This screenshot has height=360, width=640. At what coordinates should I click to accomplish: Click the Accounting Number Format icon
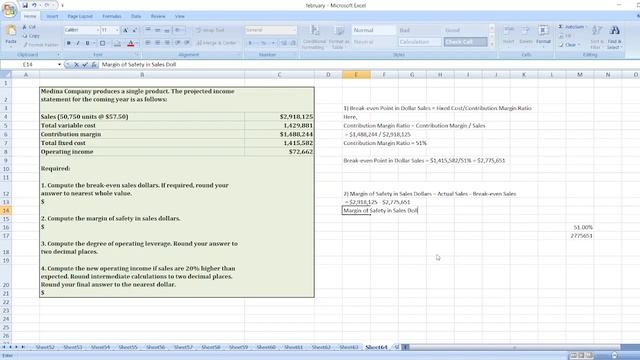tap(250, 43)
